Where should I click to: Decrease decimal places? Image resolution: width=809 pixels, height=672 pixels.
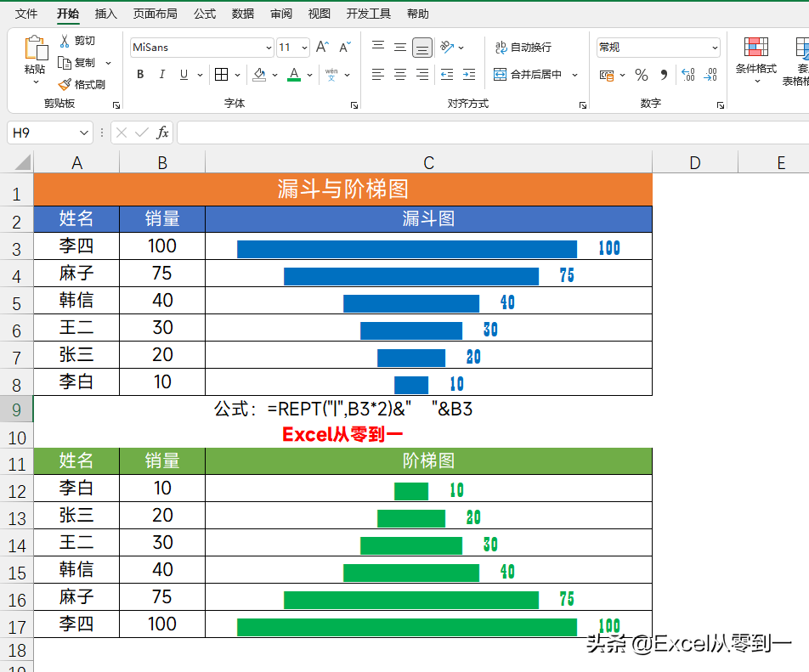pos(710,76)
